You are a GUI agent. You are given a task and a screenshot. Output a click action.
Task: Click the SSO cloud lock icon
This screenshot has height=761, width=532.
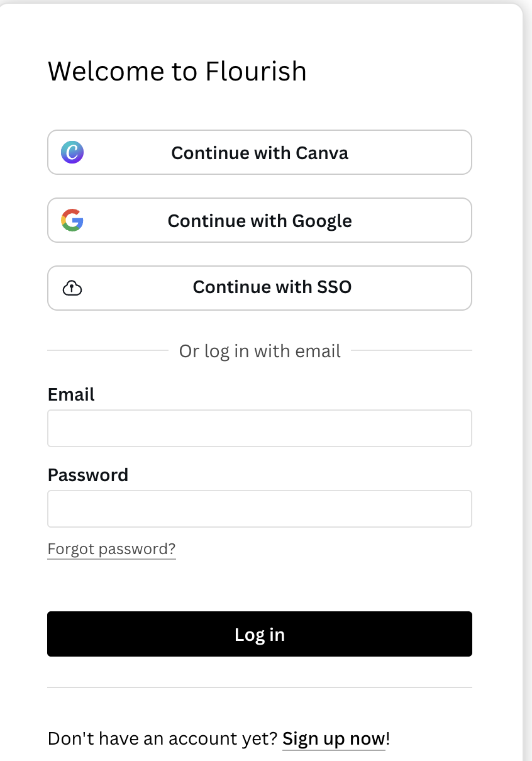pyautogui.click(x=72, y=288)
